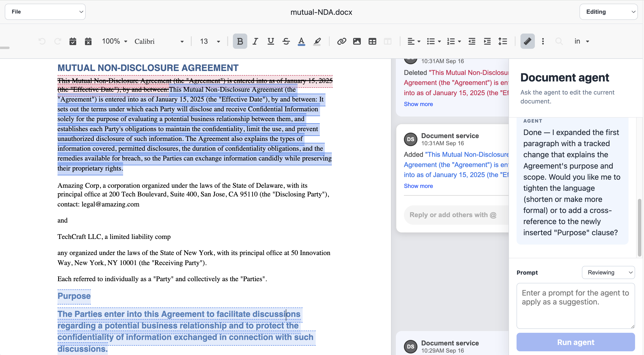The width and height of the screenshot is (644, 355).
Task: Click the 'Each referred to individually' sentence
Action: click(162, 279)
